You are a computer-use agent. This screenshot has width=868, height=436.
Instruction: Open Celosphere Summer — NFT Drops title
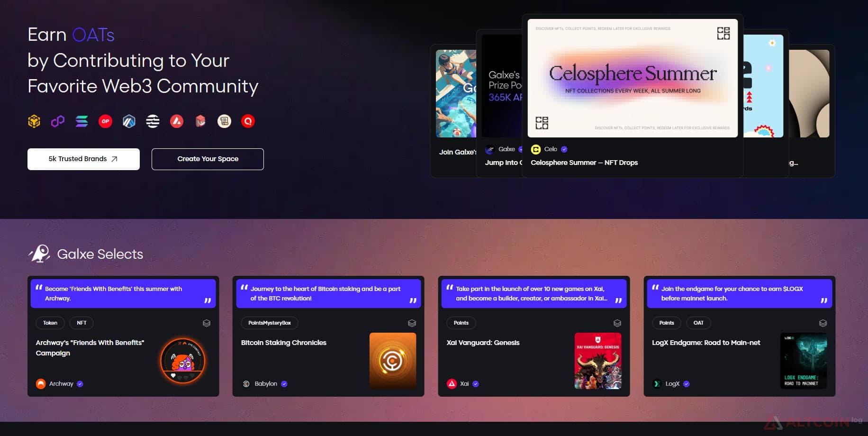point(584,163)
